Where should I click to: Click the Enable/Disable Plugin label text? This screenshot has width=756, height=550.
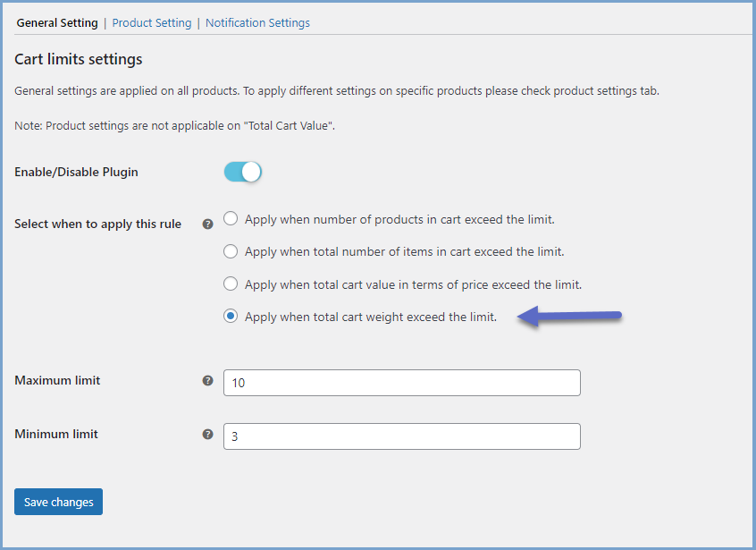pos(76,172)
